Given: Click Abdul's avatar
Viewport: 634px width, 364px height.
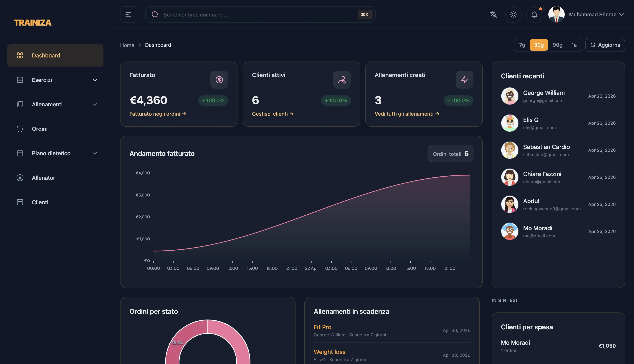Looking at the screenshot, I should (x=509, y=204).
